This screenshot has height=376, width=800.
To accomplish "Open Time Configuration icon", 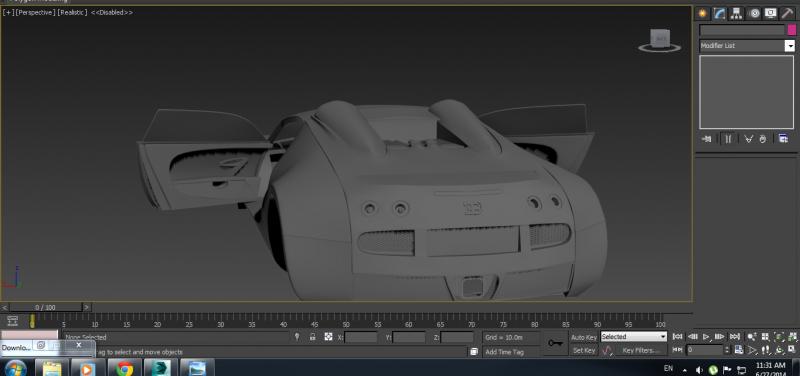I will coord(738,350).
